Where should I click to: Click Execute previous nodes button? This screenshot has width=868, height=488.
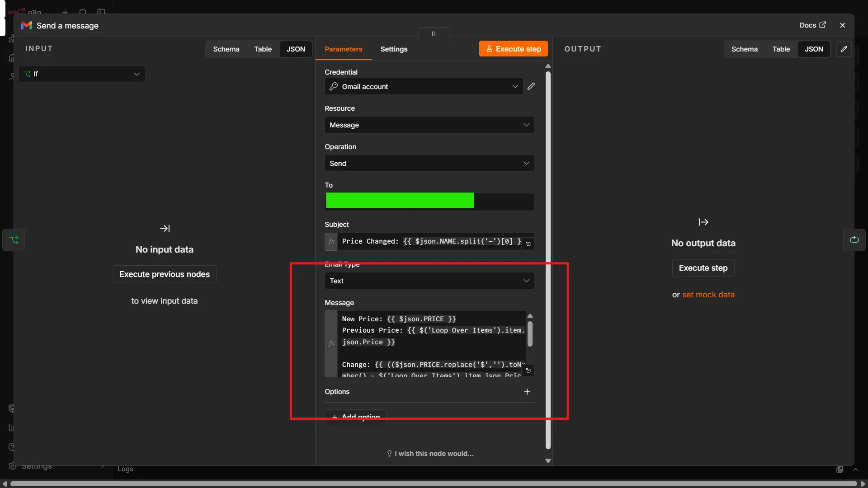tap(165, 274)
